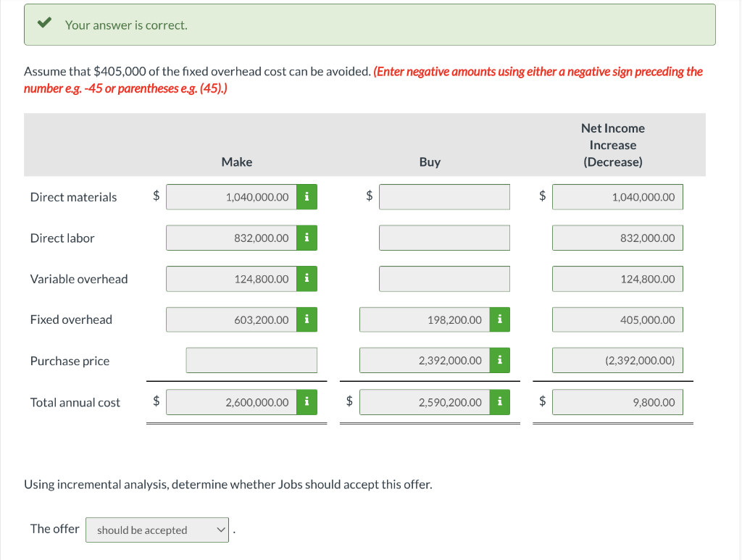Image resolution: width=742 pixels, height=560 pixels.
Task: Open the 'should be accepted' offer dropdown
Action: tap(157, 530)
